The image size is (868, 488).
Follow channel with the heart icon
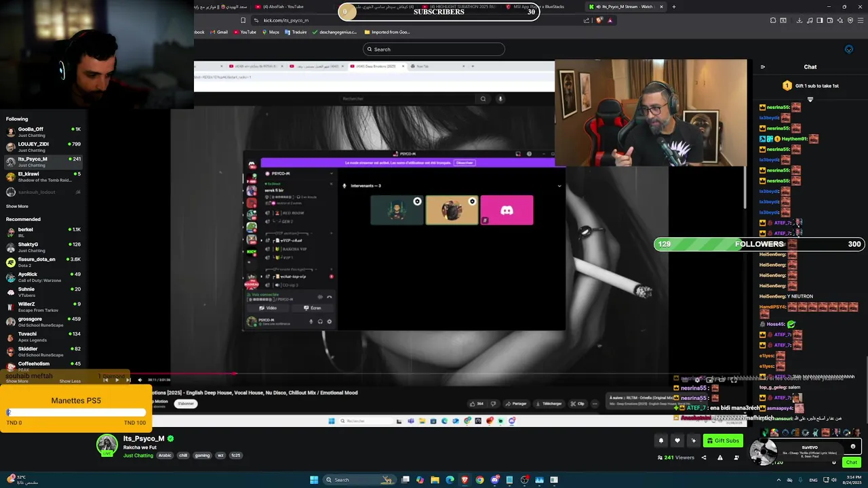[677, 441]
